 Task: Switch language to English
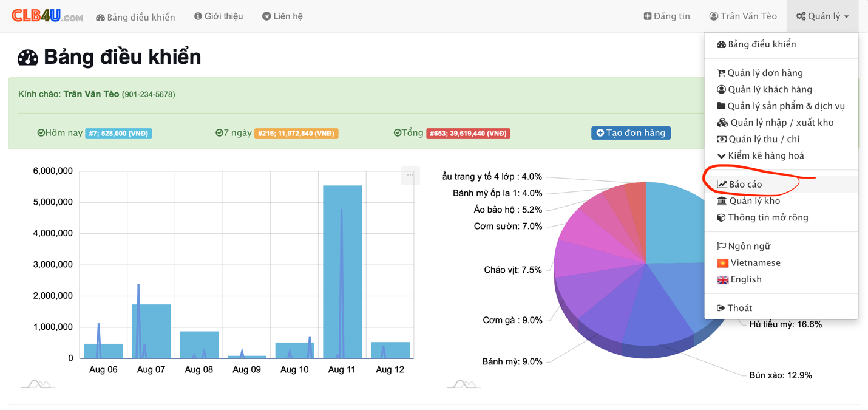tap(745, 279)
